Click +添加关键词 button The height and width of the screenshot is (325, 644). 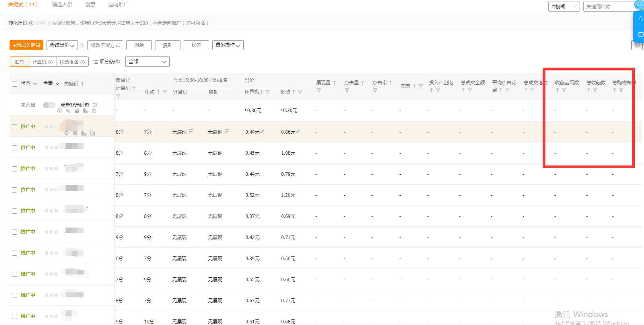[x=26, y=45]
